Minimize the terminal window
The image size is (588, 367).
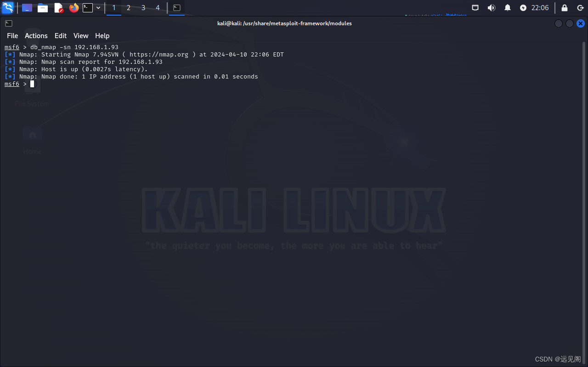tap(559, 23)
